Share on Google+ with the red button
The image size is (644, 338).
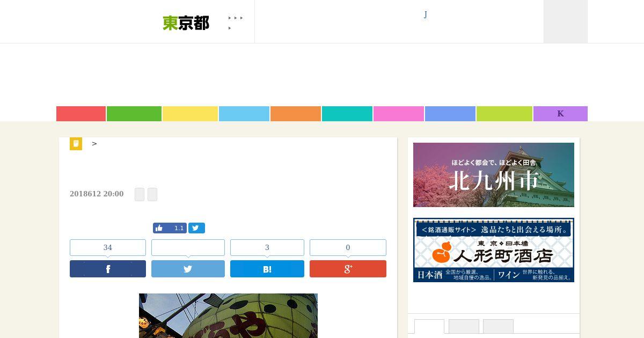pos(348,269)
